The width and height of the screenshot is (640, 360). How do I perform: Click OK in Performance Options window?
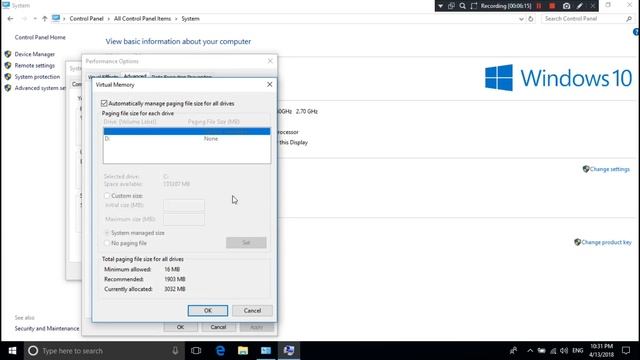coord(180,327)
